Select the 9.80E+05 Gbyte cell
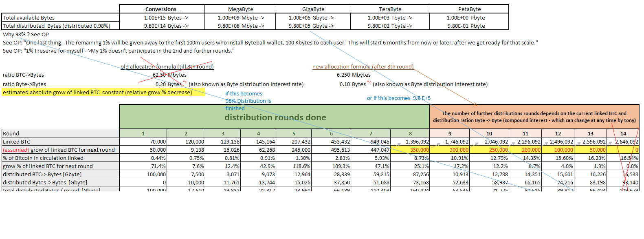The image size is (644, 239). (x=313, y=26)
